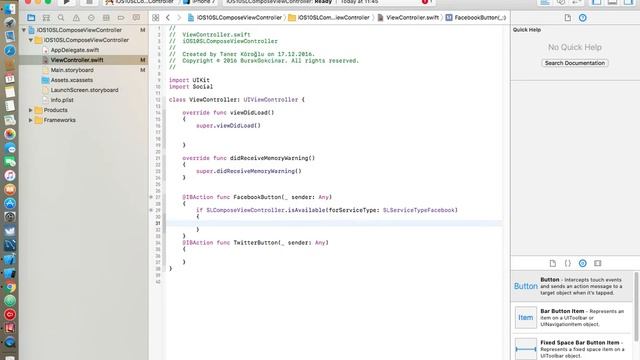Open the Test navigator
Screen dimensions: 640x360
point(91,18)
